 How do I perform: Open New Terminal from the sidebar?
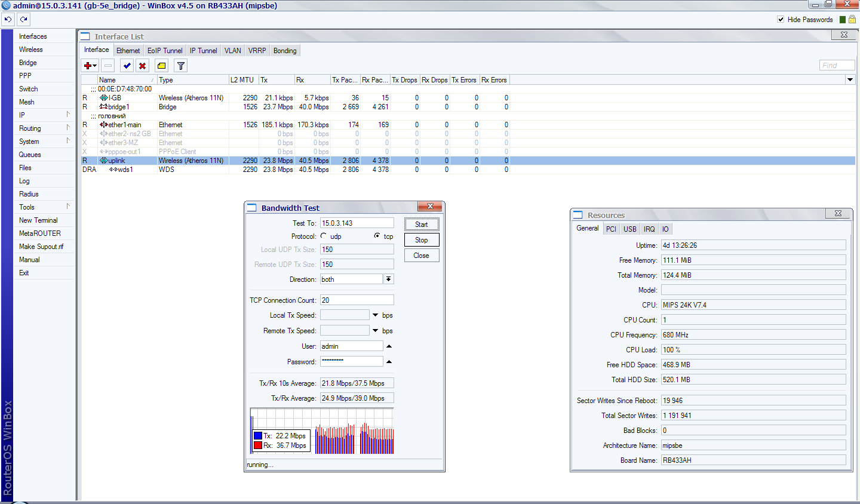38,220
